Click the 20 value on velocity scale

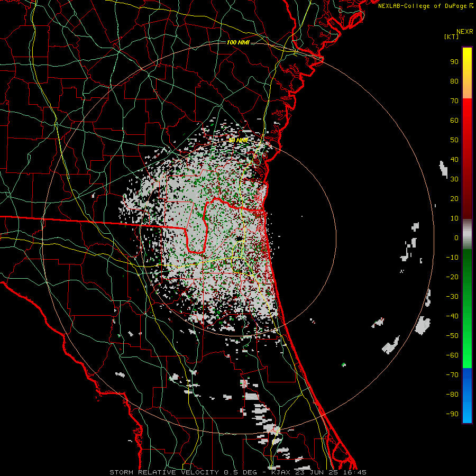click(x=454, y=199)
